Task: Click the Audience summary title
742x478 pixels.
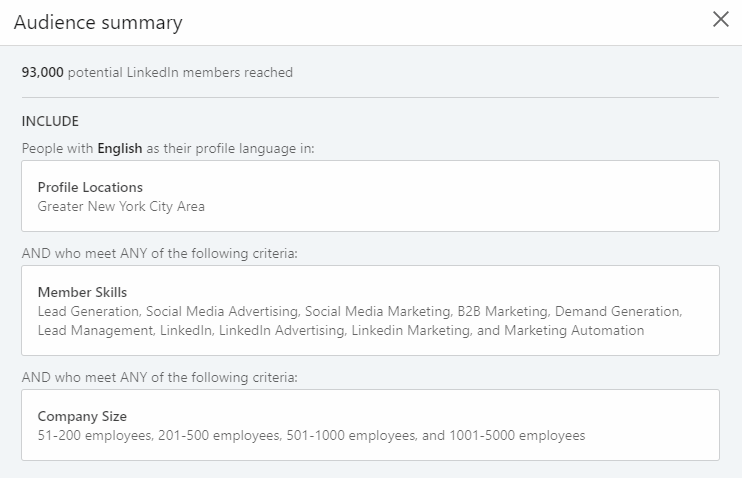Action: (98, 22)
